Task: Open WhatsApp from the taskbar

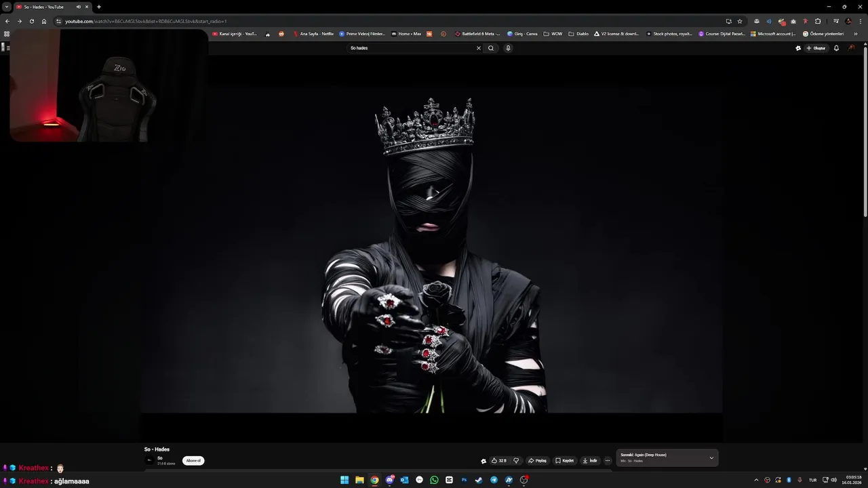Action: pos(434,480)
